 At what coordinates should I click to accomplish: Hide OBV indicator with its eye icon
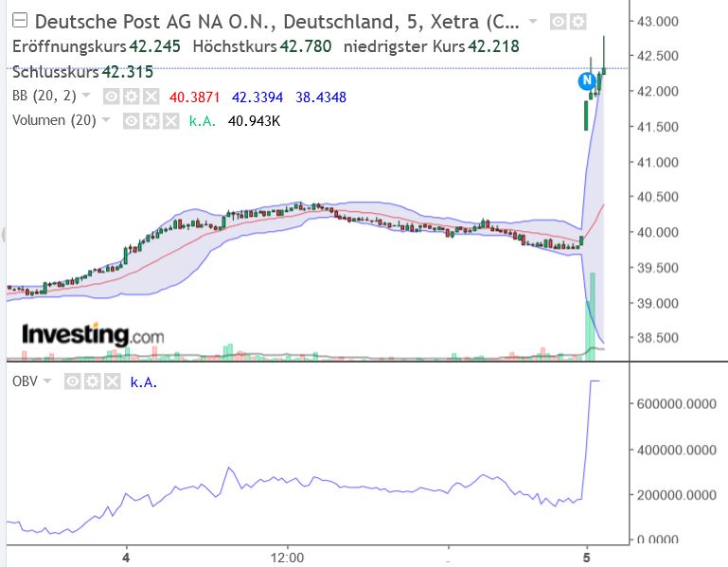[x=73, y=381]
